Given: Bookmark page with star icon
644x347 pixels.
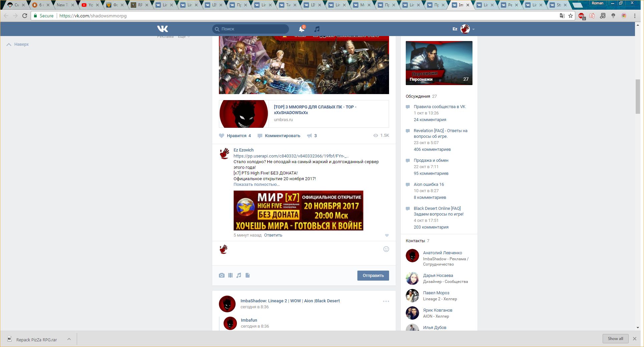Looking at the screenshot, I should tap(571, 16).
